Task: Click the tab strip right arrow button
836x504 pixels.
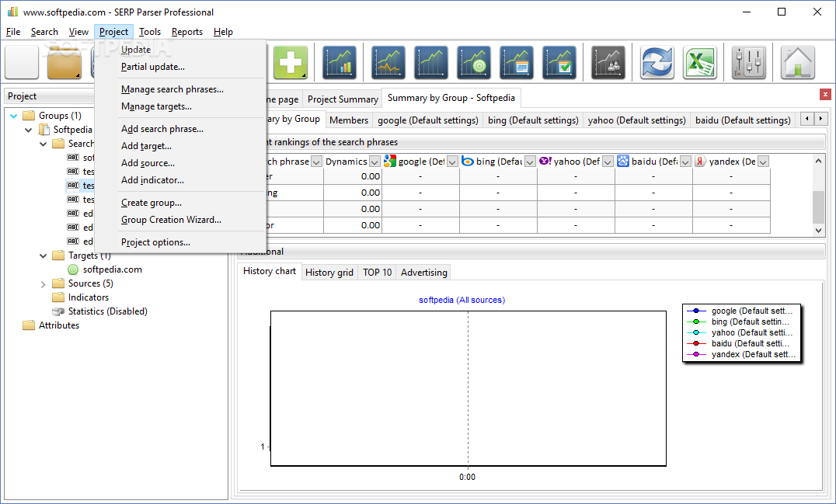Action: click(820, 119)
